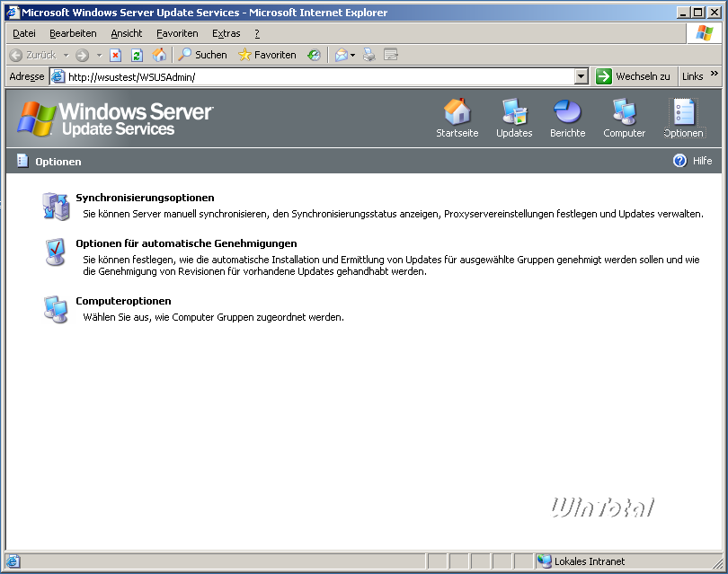Click the status bar IE page icon

(x=13, y=561)
